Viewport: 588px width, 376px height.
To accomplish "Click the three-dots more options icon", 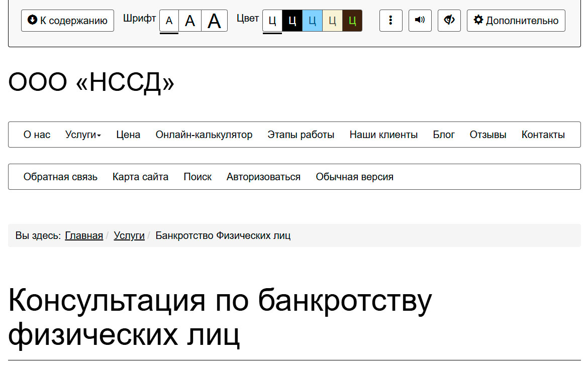I will [x=390, y=21].
